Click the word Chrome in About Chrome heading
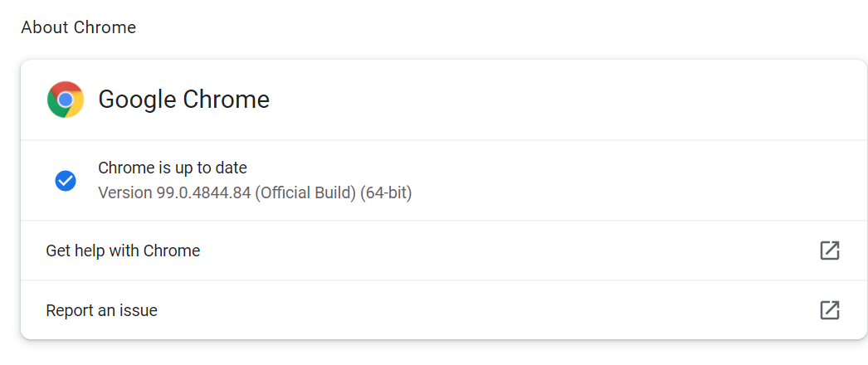The height and width of the screenshot is (365, 868). click(105, 27)
